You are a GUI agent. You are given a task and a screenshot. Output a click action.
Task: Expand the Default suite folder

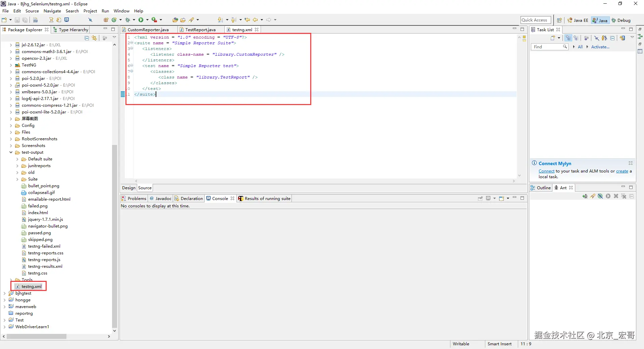[17, 159]
